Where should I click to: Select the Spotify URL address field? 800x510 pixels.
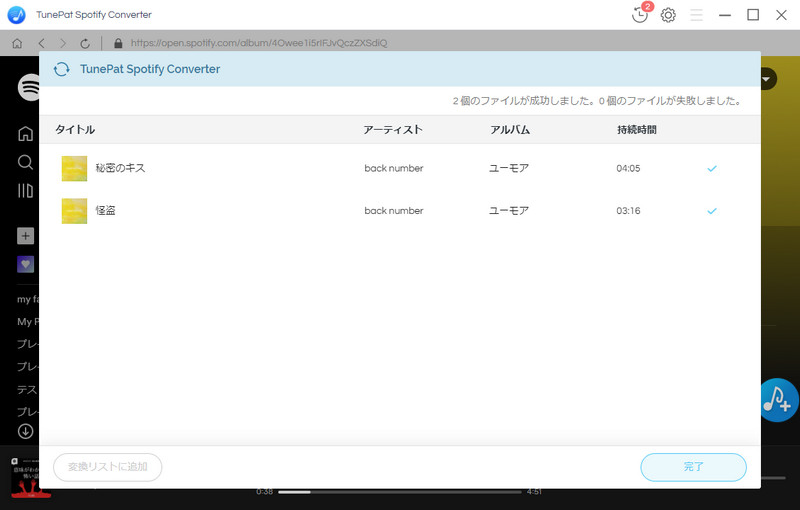point(259,43)
